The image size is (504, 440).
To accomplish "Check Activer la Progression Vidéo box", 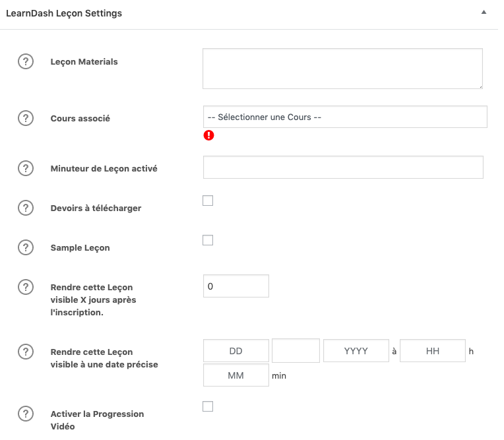I will [x=208, y=406].
